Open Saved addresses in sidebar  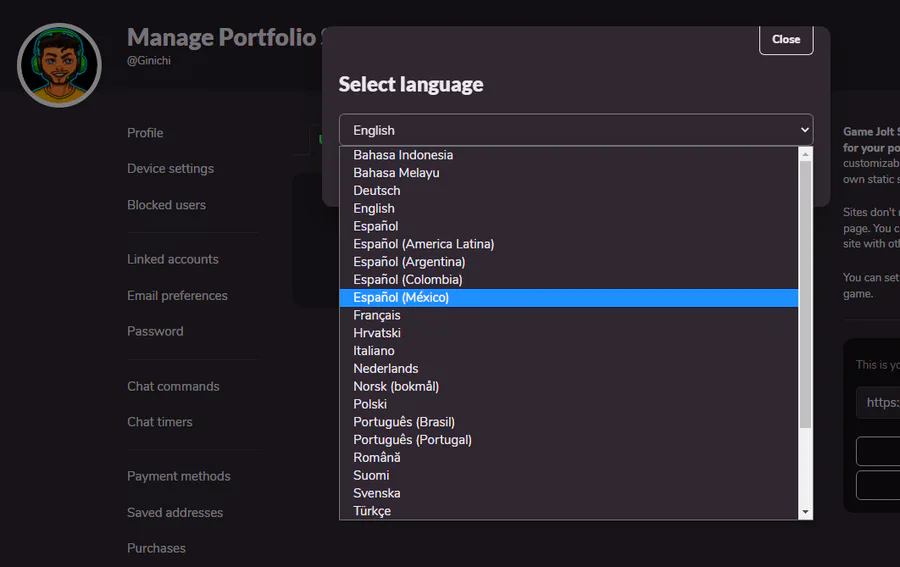click(x=175, y=513)
